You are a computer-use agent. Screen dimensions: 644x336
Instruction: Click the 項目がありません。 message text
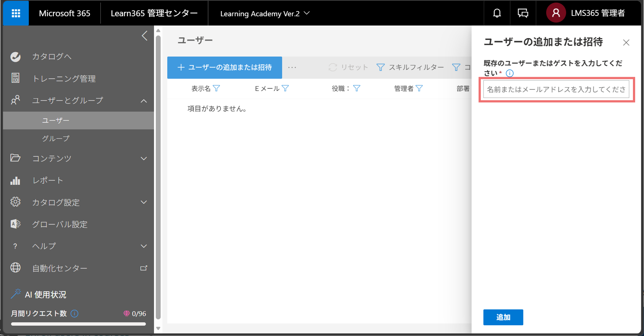click(217, 109)
